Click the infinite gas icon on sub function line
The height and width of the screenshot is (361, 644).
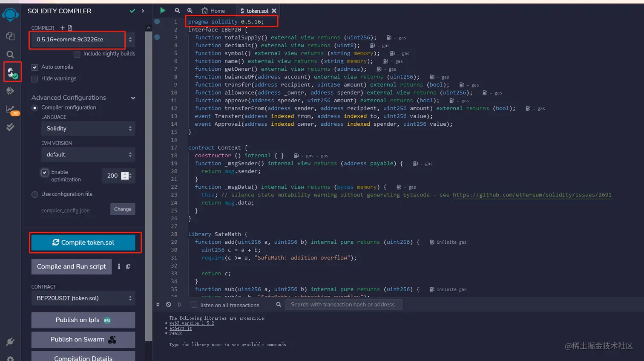click(x=432, y=289)
